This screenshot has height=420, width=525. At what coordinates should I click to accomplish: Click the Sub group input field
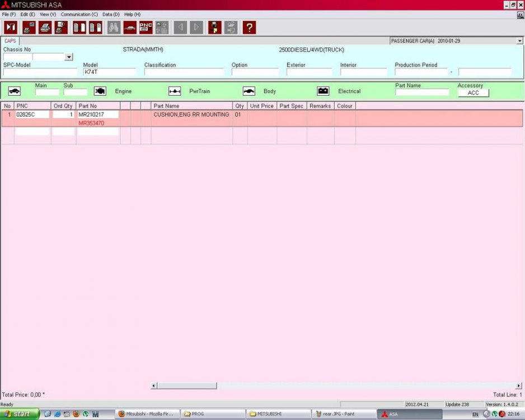click(76, 92)
